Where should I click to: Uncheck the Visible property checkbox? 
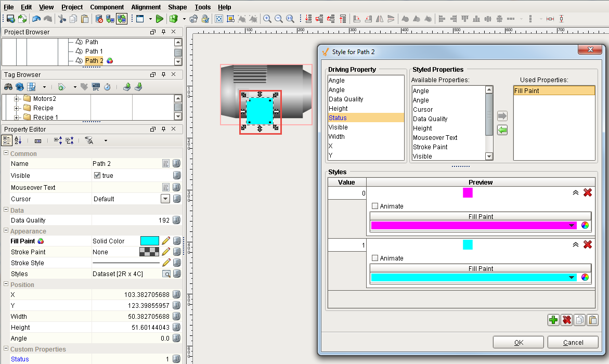click(x=97, y=176)
